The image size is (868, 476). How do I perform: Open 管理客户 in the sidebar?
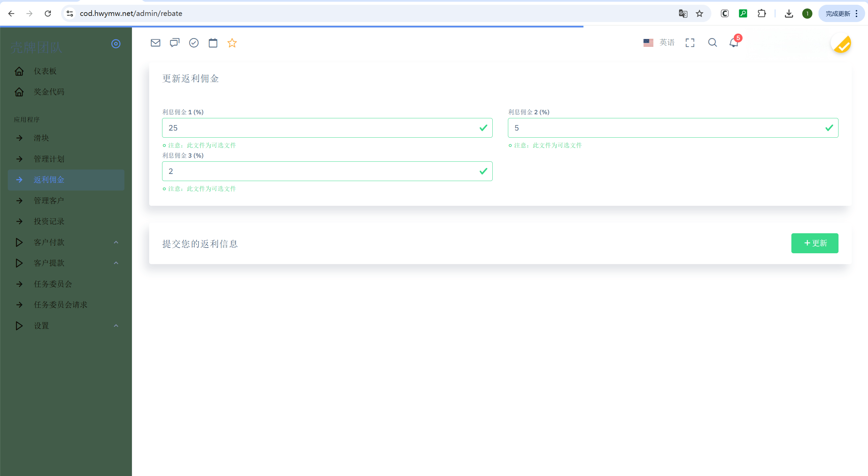49,201
